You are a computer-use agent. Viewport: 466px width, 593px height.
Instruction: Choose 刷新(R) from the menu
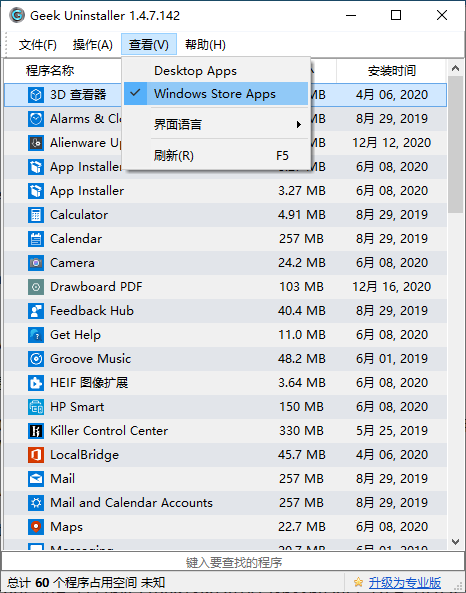pos(216,155)
